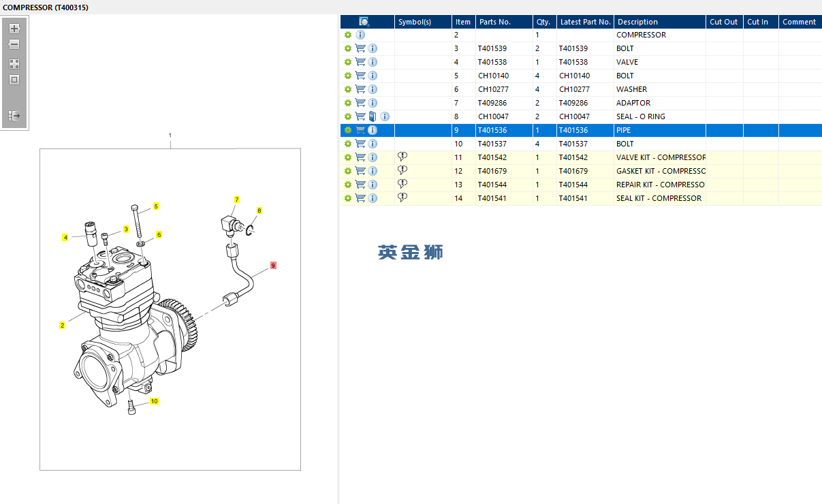
Task: Add PIPE T401536 to cart
Action: (x=360, y=130)
